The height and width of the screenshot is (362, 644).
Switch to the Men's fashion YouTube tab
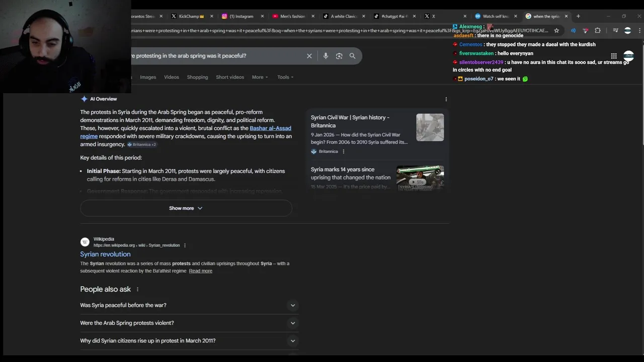292,16
